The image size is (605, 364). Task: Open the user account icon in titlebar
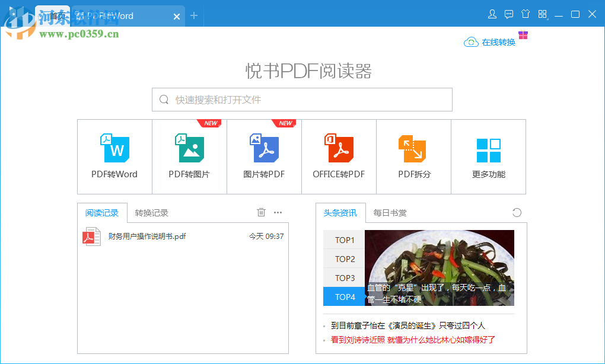pyautogui.click(x=492, y=14)
